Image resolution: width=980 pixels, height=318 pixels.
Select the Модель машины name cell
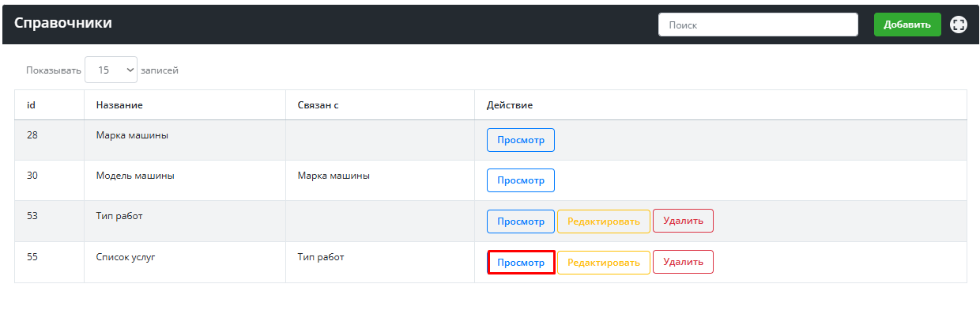[135, 176]
